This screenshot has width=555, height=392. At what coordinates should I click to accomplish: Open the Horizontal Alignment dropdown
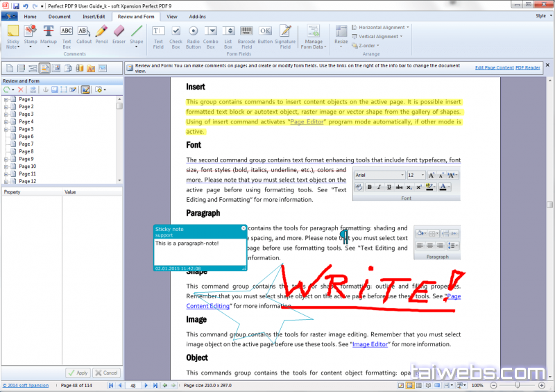click(380, 27)
